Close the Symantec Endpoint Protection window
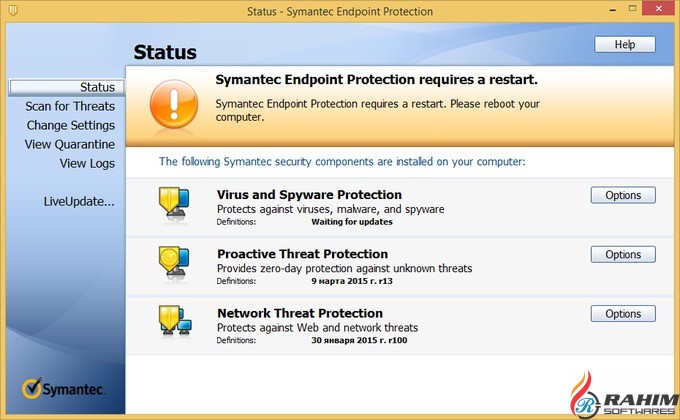 point(659,11)
